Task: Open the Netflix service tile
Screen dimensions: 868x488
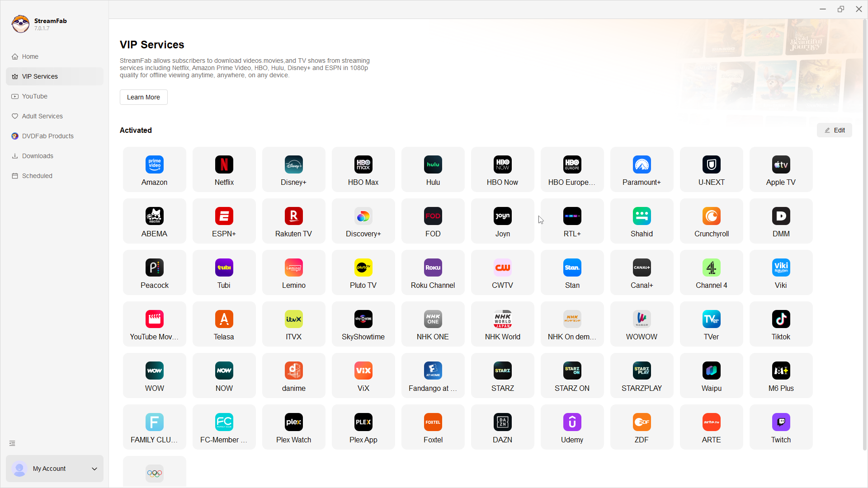Action: point(224,169)
